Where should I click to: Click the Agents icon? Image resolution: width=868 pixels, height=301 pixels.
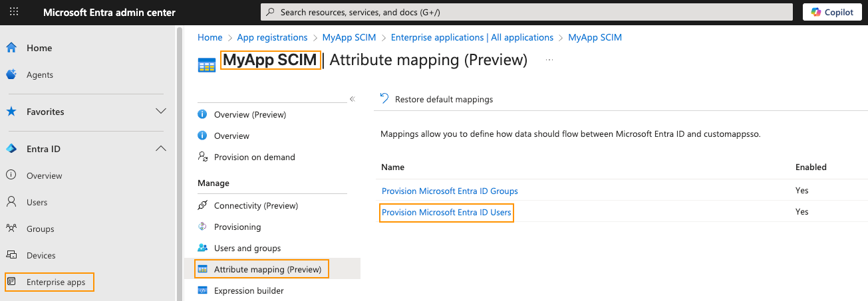click(x=11, y=74)
